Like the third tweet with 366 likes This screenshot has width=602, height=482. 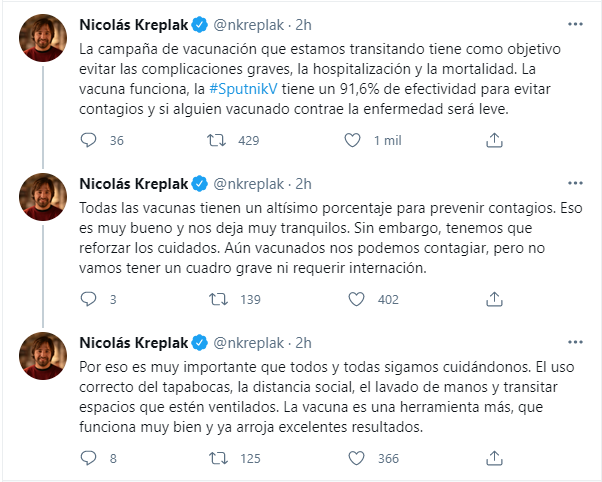356,458
